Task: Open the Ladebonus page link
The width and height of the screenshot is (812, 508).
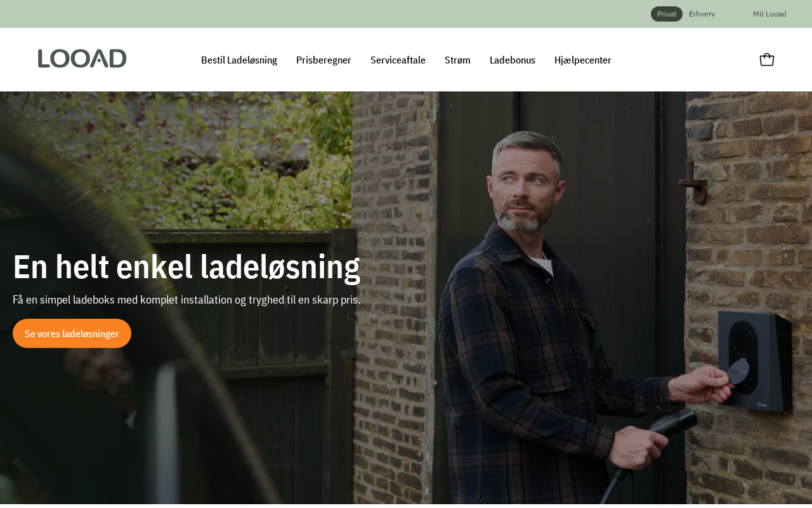Action: coord(513,60)
